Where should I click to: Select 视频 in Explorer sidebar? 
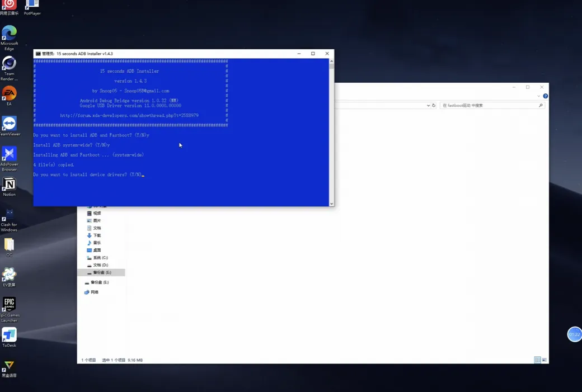[x=97, y=213]
